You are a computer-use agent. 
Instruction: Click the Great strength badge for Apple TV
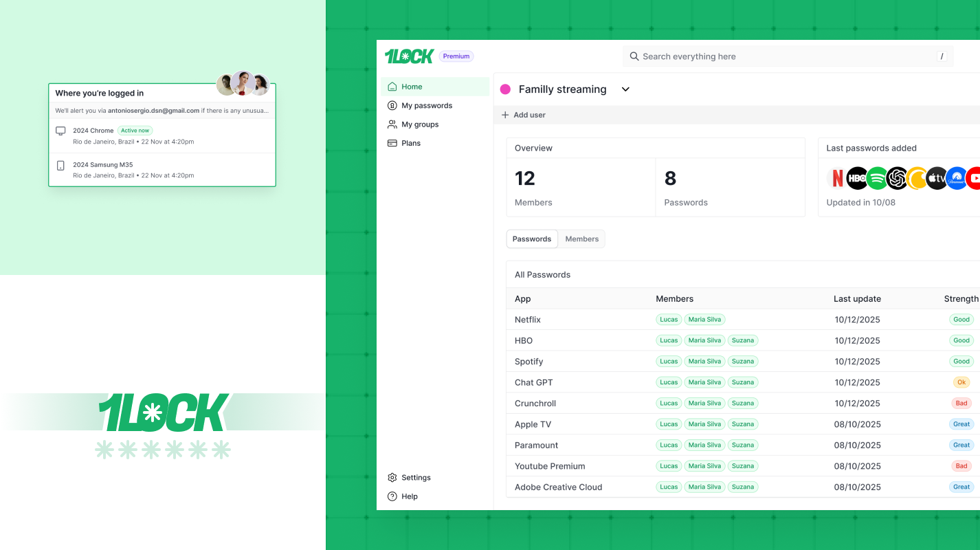pyautogui.click(x=961, y=424)
